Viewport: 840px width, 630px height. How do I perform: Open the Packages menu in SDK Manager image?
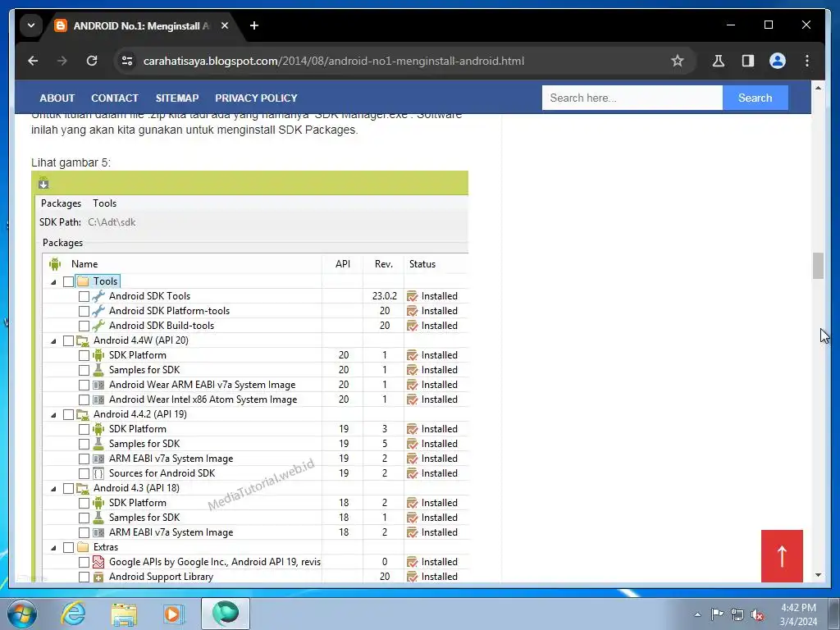point(61,203)
